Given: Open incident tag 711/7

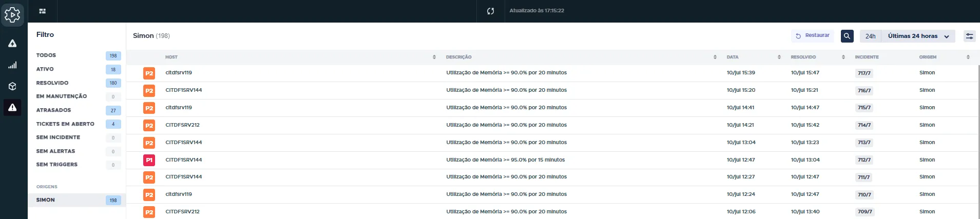Looking at the screenshot, I should (864, 177).
